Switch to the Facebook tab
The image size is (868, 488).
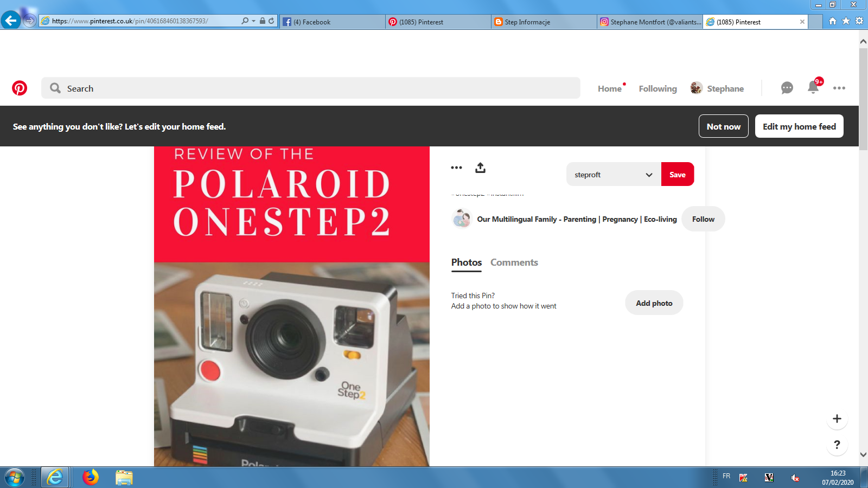click(x=332, y=22)
